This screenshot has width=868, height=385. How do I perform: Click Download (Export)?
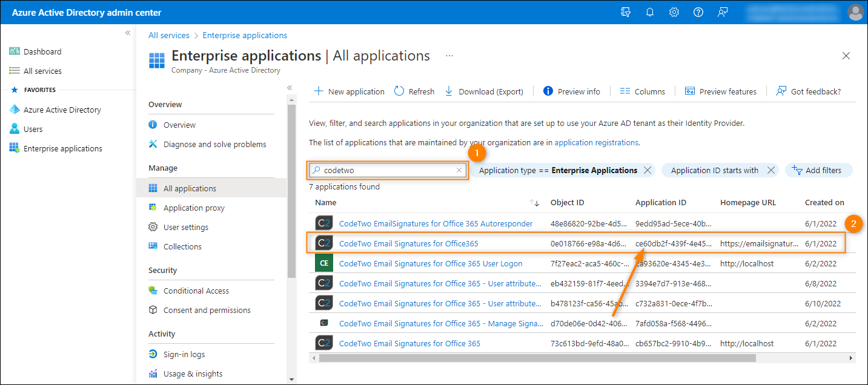(x=484, y=91)
